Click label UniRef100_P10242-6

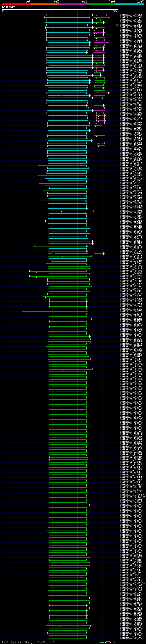[132, 495]
